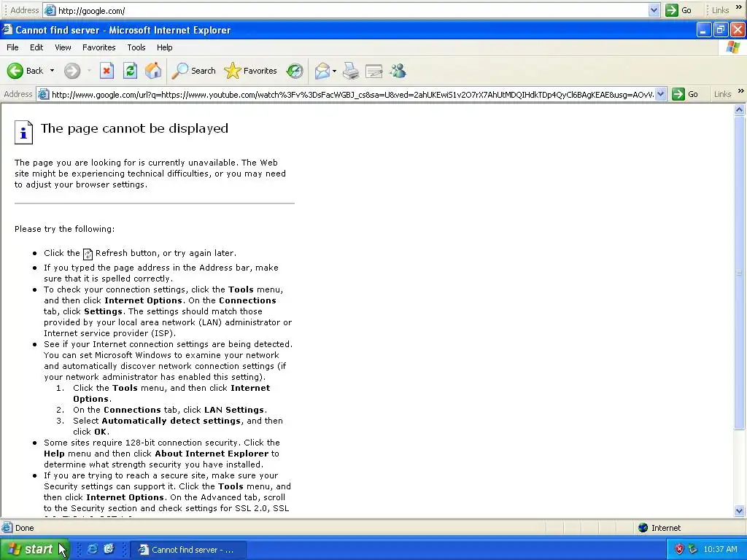The height and width of the screenshot is (560, 747).
Task: Click the second Quick Launch icon
Action: click(x=109, y=550)
